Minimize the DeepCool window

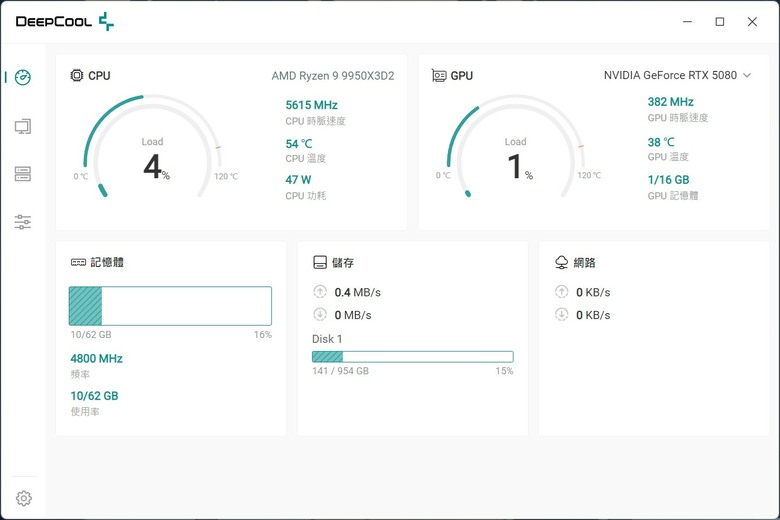tap(687, 22)
